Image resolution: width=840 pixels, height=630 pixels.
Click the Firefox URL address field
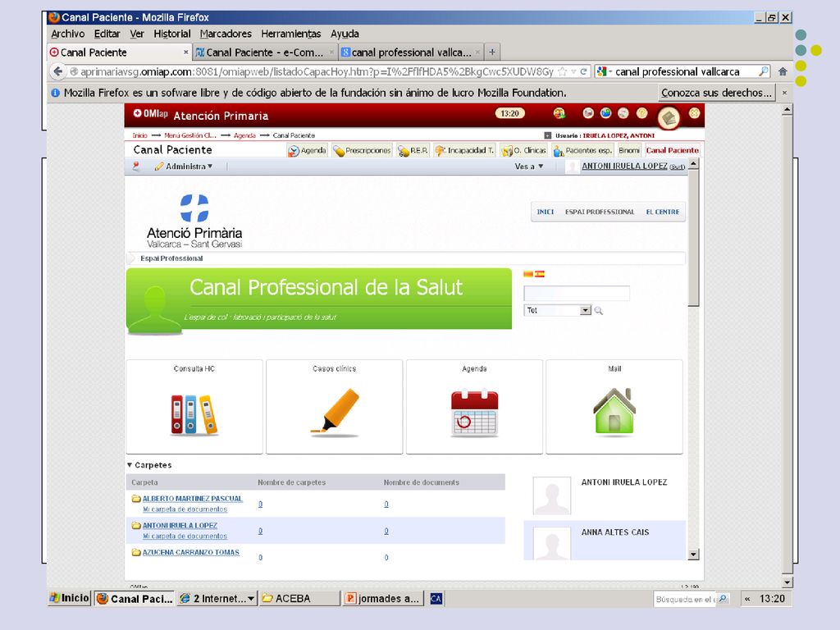point(316,71)
